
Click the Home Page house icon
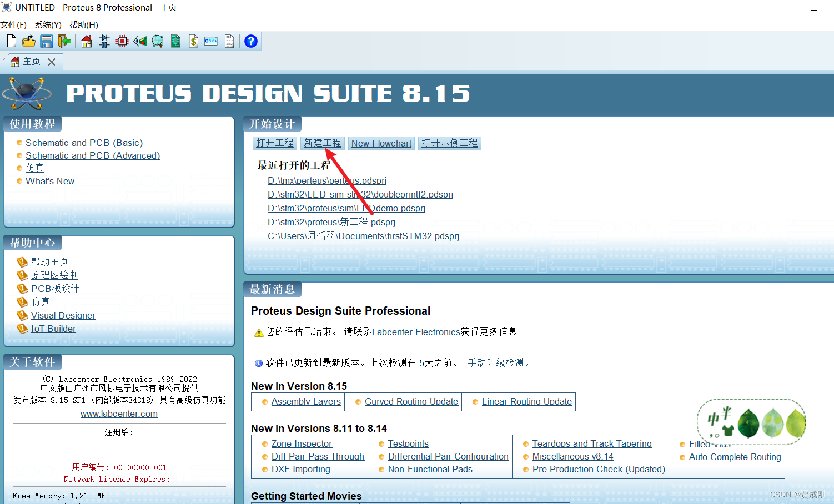tap(87, 41)
